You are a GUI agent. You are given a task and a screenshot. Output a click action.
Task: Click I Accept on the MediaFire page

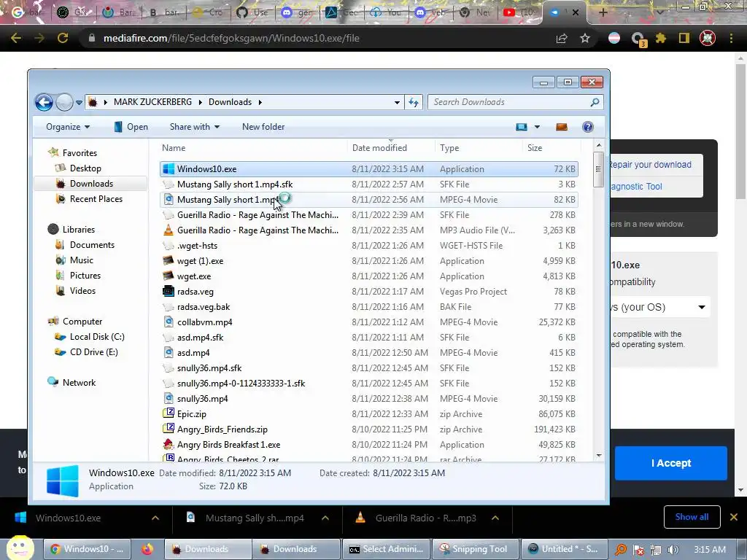pyautogui.click(x=671, y=463)
